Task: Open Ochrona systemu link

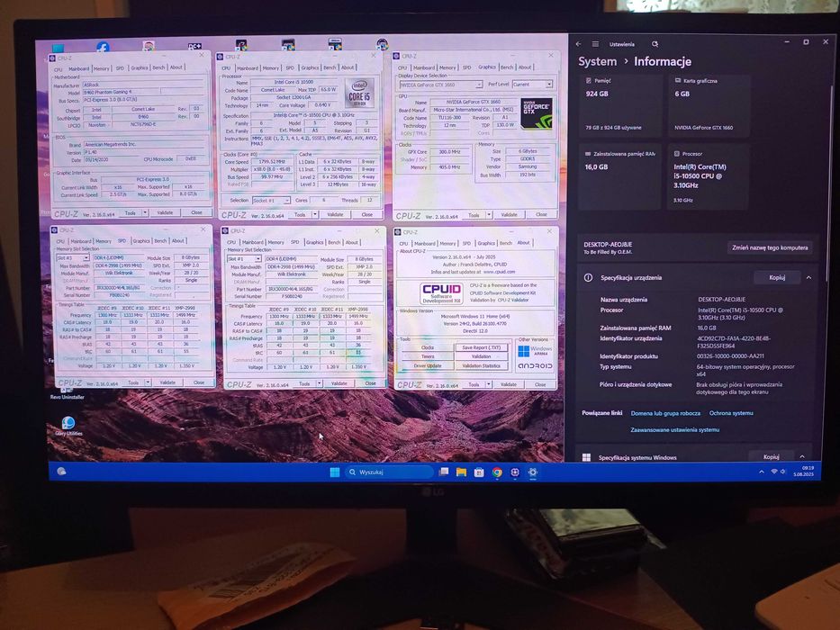Action: point(731,413)
